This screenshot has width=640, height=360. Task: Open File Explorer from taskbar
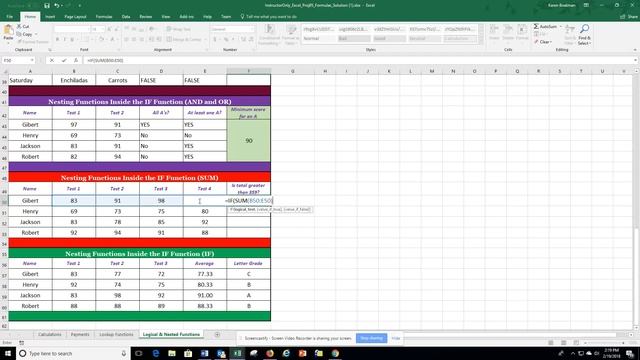(172, 353)
